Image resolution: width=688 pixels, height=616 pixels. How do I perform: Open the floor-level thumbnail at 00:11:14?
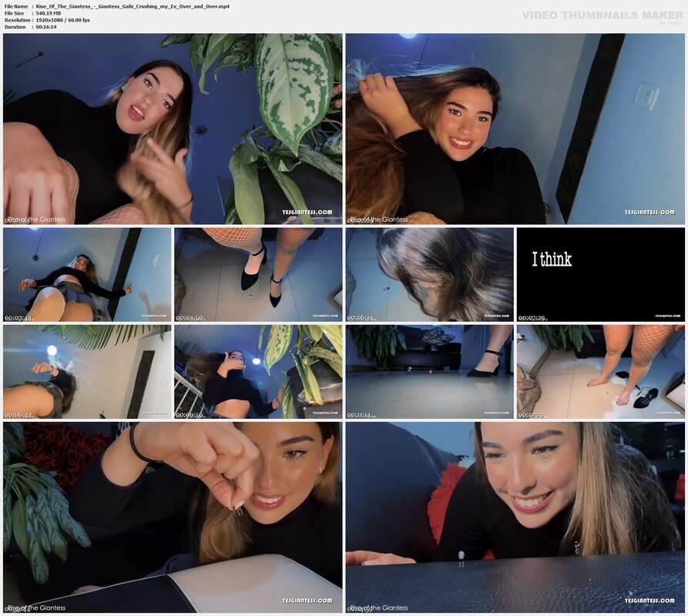click(x=430, y=372)
